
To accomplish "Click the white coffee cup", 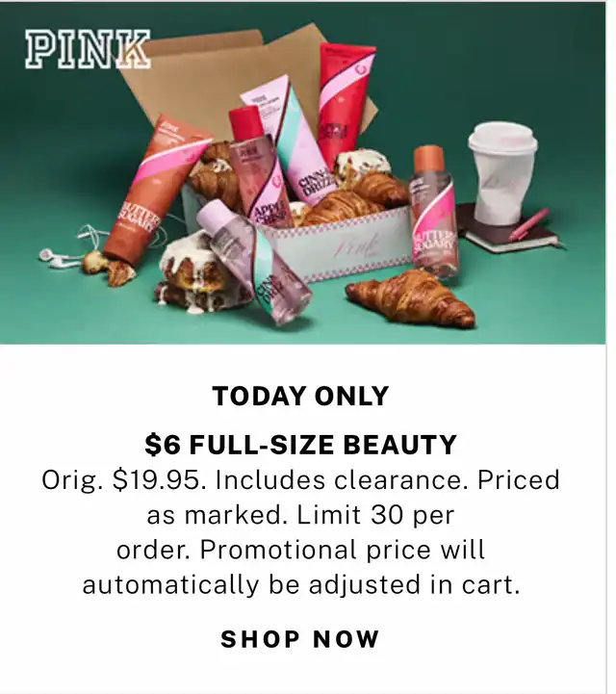I will 502,172.
